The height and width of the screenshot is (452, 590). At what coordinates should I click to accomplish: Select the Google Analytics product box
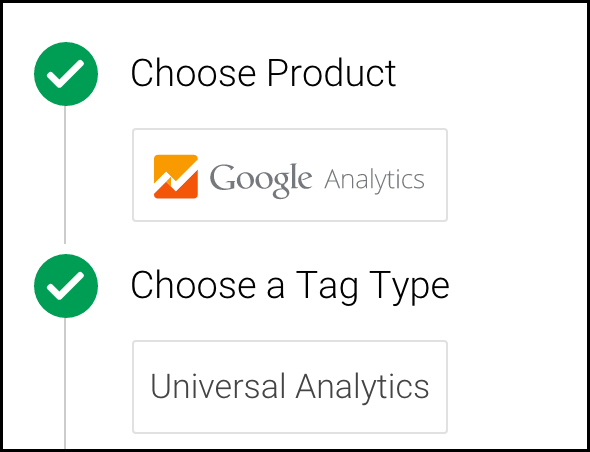click(290, 175)
